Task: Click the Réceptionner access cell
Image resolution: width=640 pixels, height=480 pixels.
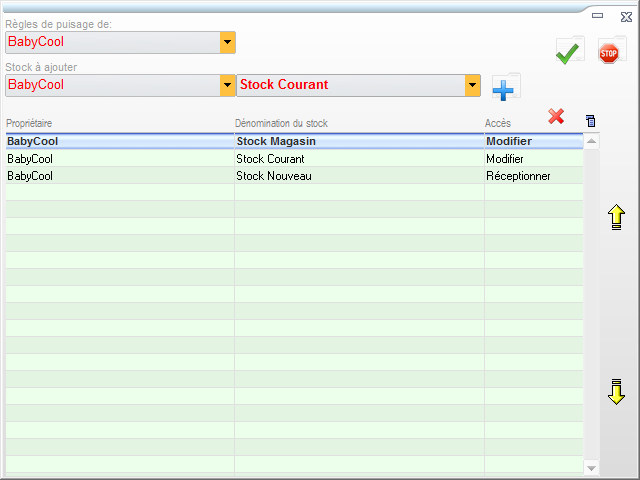Action: coord(518,176)
